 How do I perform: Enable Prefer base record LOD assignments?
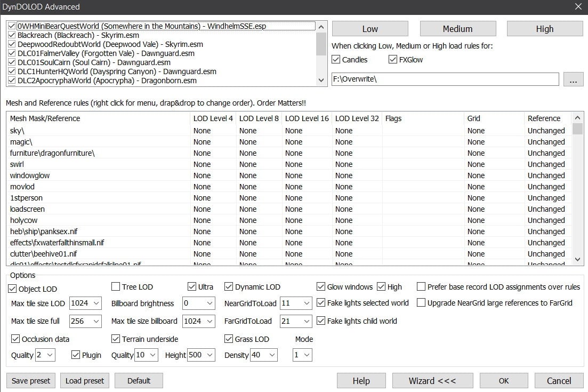[421, 287]
